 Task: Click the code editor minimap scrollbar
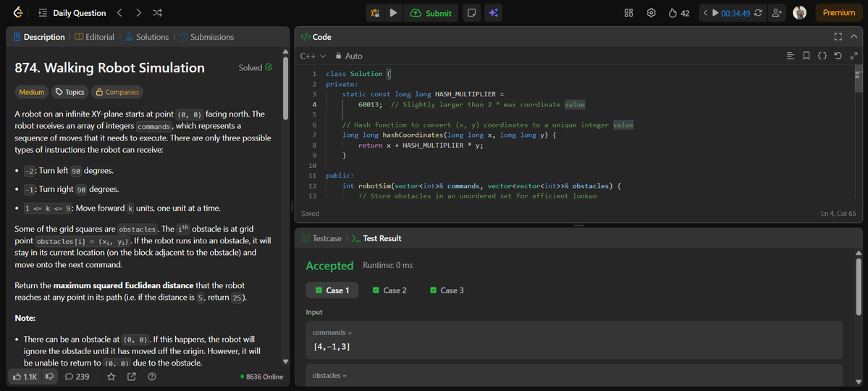859,77
